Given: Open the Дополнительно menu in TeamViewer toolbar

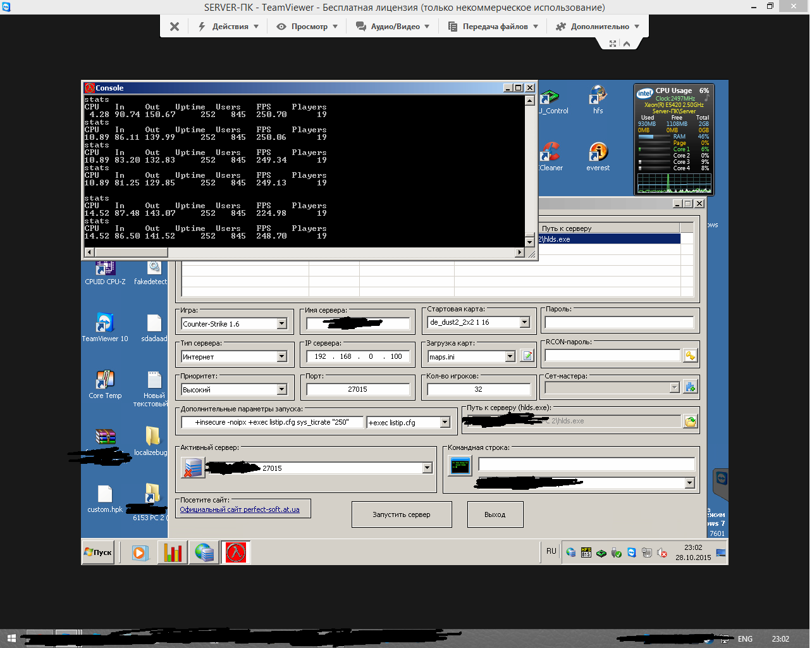Looking at the screenshot, I should 598,27.
